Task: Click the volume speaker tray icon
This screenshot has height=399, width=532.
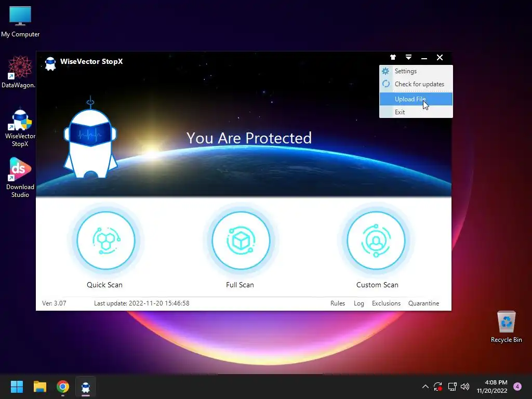Action: coord(465,387)
